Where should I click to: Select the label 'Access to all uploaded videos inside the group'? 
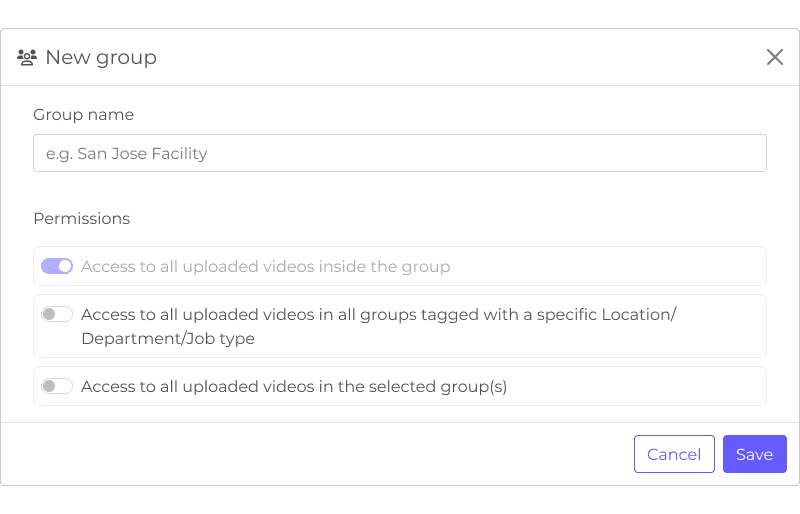click(x=265, y=266)
